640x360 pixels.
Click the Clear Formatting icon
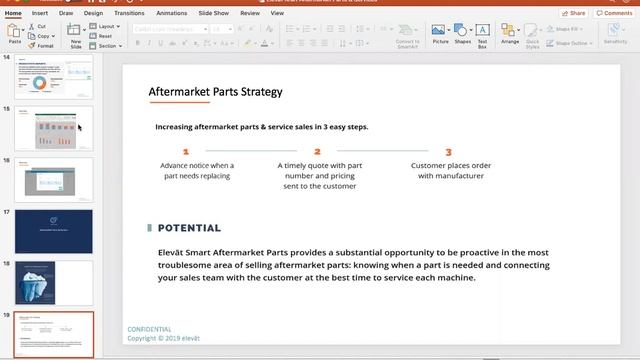[269, 29]
